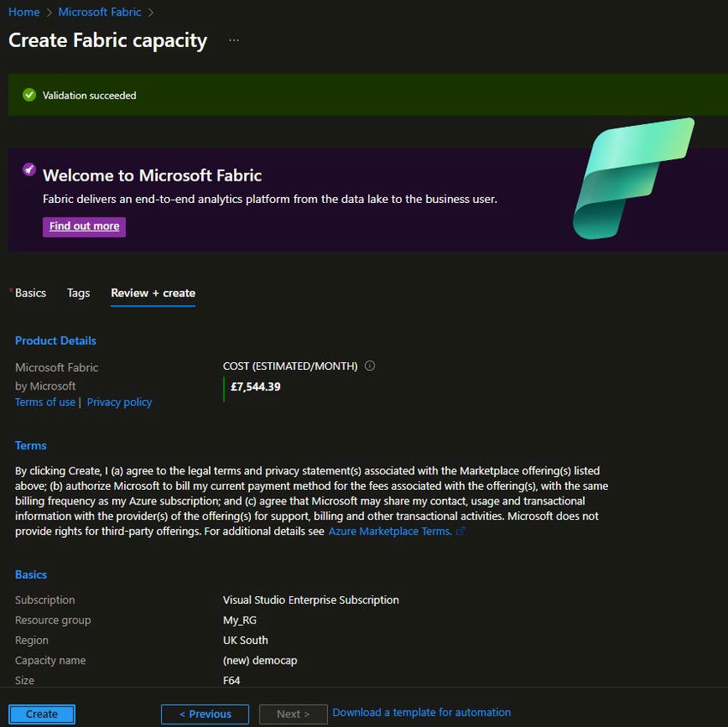The height and width of the screenshot is (727, 728).
Task: Switch to the Tags tab
Action: pyautogui.click(x=78, y=293)
